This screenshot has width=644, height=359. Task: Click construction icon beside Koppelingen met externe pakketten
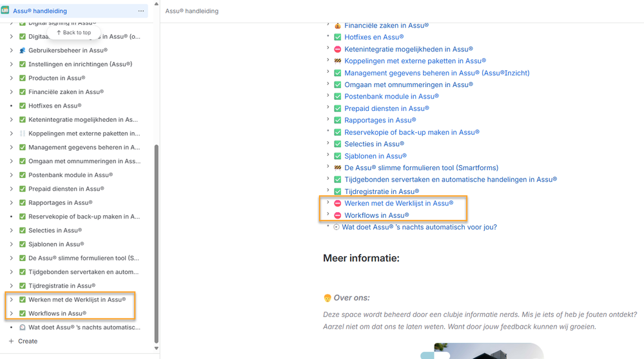click(x=338, y=61)
